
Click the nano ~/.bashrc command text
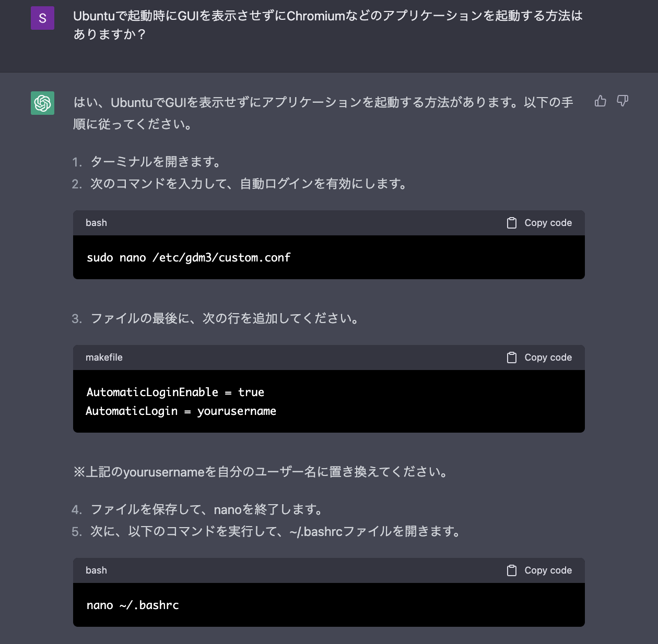click(133, 605)
